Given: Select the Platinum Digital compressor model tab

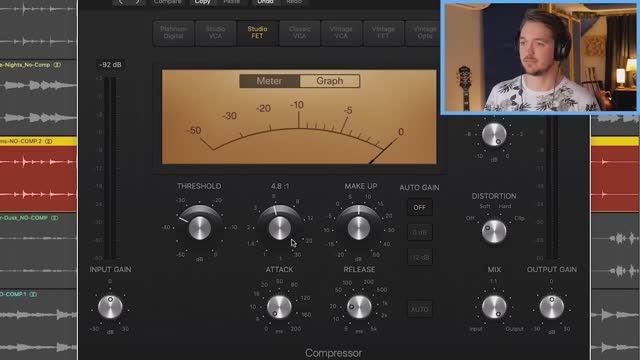Looking at the screenshot, I should click(173, 33).
